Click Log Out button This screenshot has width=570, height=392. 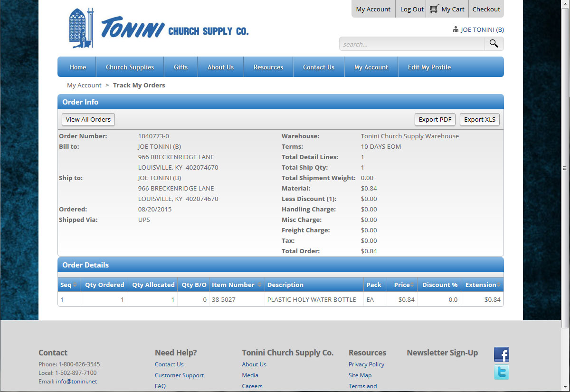click(412, 9)
